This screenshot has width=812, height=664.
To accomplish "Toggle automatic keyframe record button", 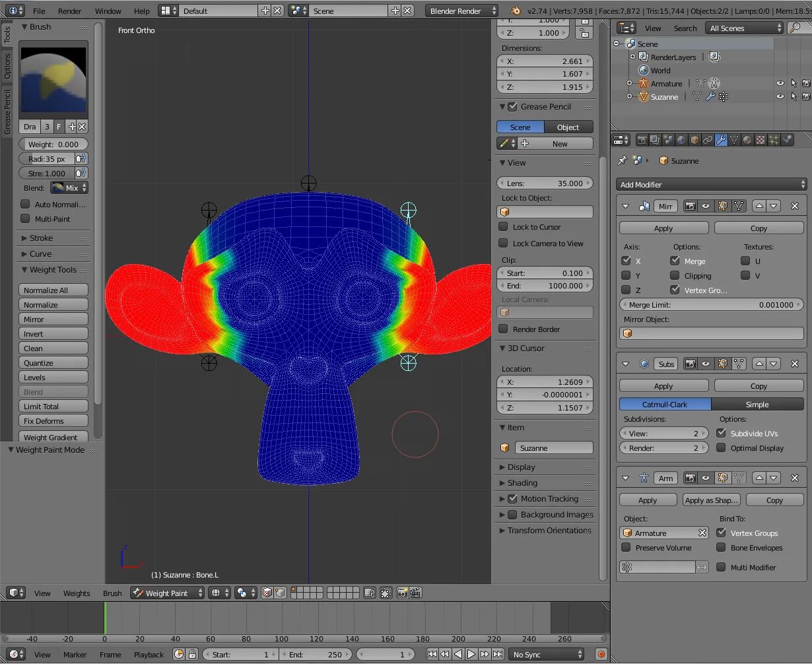I will pos(601,654).
